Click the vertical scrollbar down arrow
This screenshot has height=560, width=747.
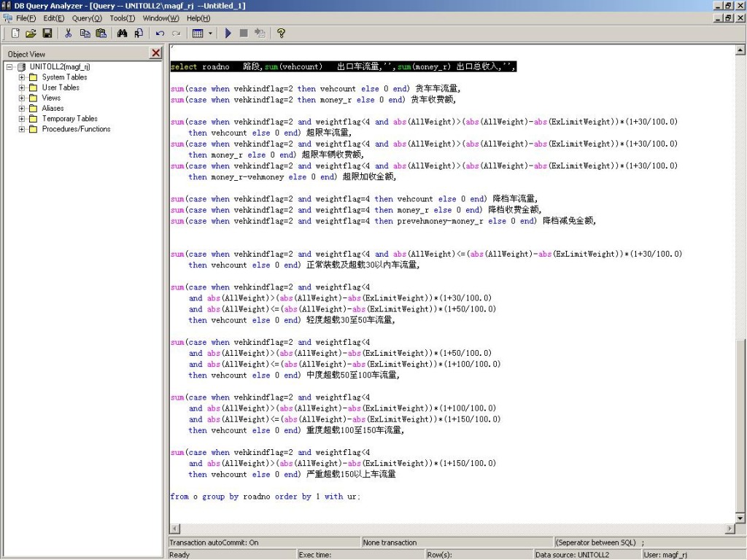click(x=740, y=517)
